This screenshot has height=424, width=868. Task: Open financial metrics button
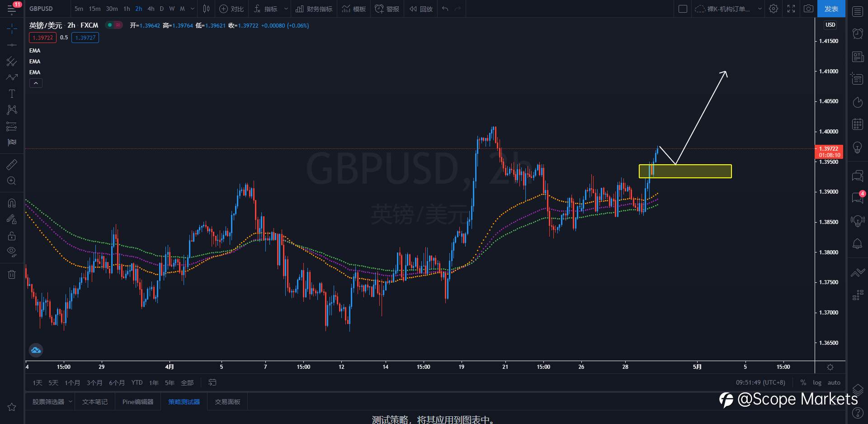314,9
